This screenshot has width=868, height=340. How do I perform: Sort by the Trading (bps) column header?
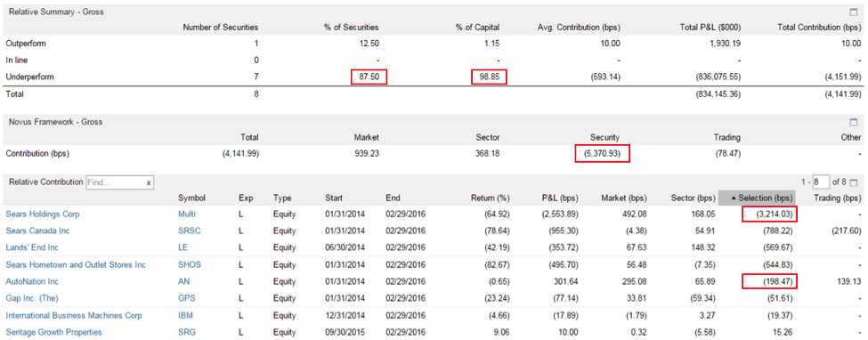click(x=837, y=198)
